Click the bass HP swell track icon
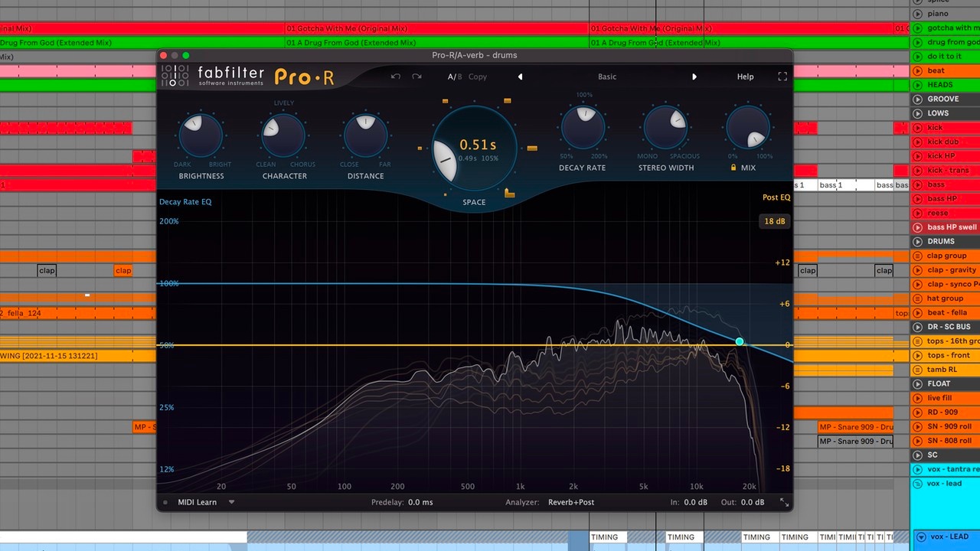Screen dimensions: 980x551 coord(917,227)
